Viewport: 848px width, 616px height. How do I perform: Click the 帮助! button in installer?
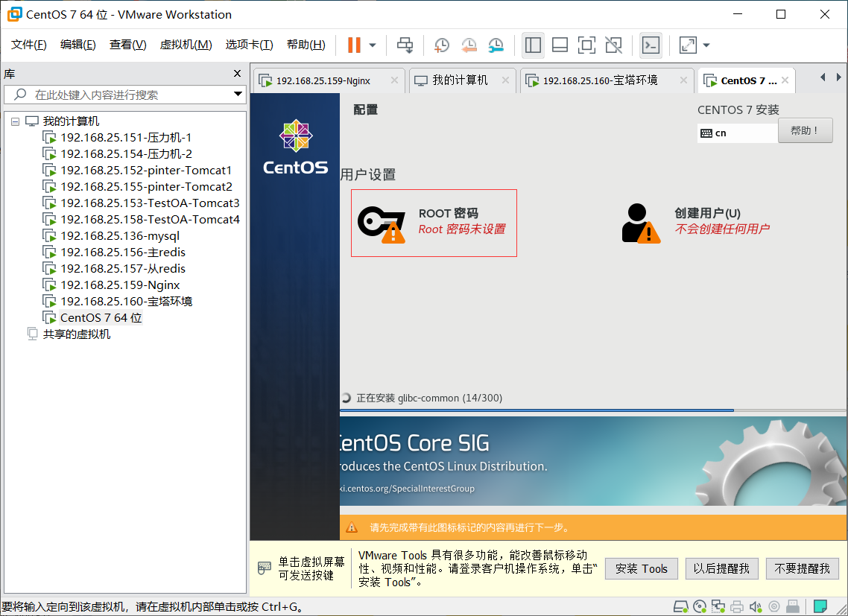pos(805,130)
